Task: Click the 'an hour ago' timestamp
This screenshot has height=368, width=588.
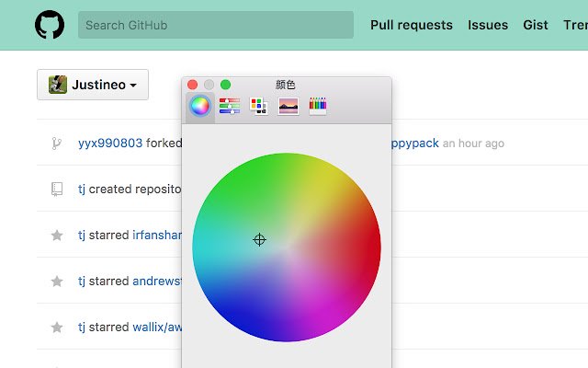Action: point(473,144)
